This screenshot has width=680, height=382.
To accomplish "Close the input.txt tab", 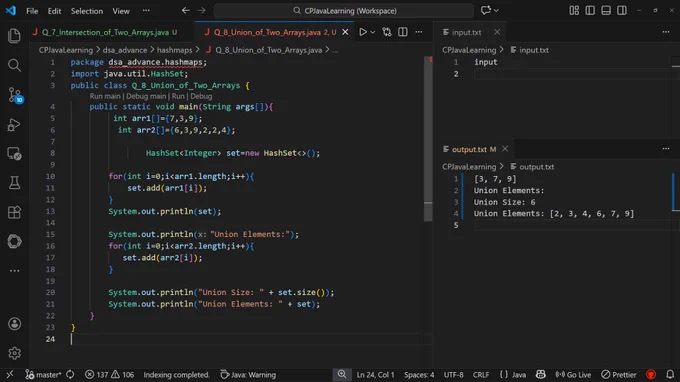I will coord(497,32).
